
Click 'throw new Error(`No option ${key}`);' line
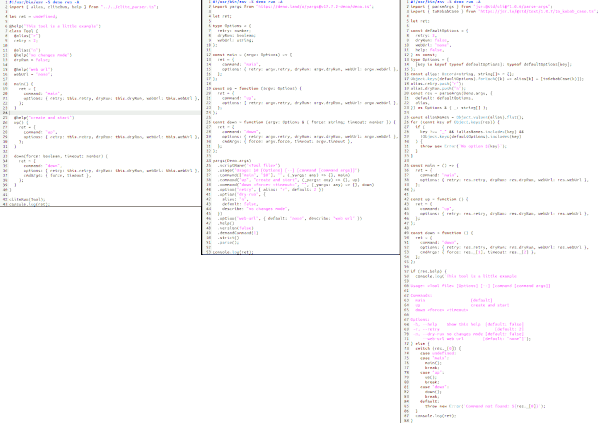[463, 146]
